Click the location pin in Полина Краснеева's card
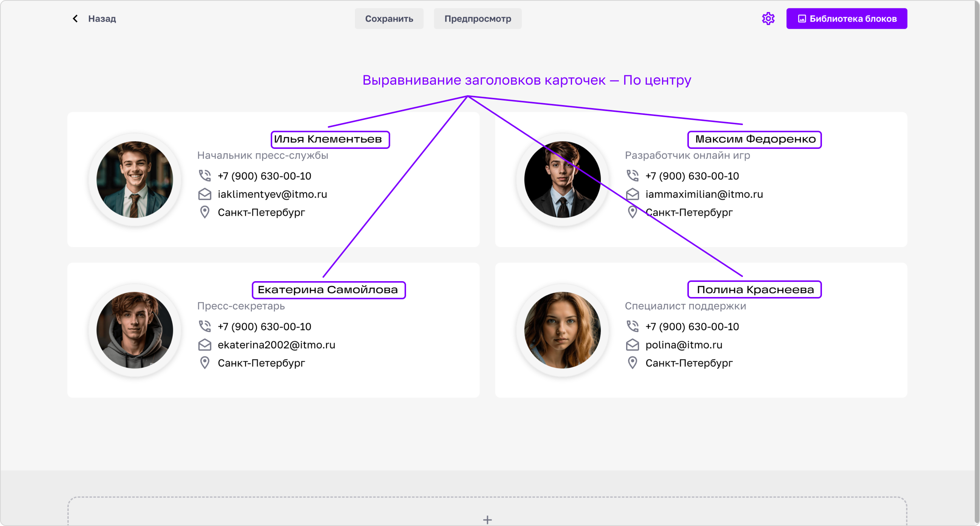The height and width of the screenshot is (526, 980). (x=632, y=363)
